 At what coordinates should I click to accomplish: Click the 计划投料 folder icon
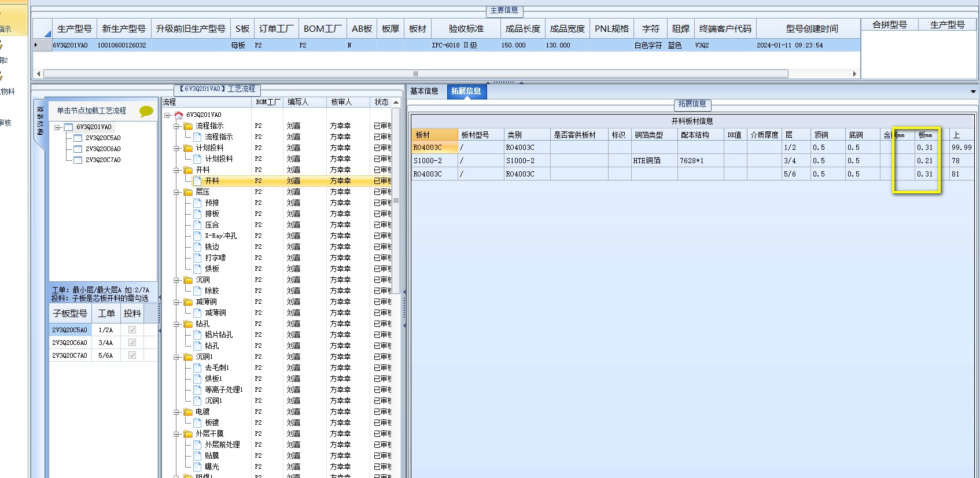coord(188,148)
